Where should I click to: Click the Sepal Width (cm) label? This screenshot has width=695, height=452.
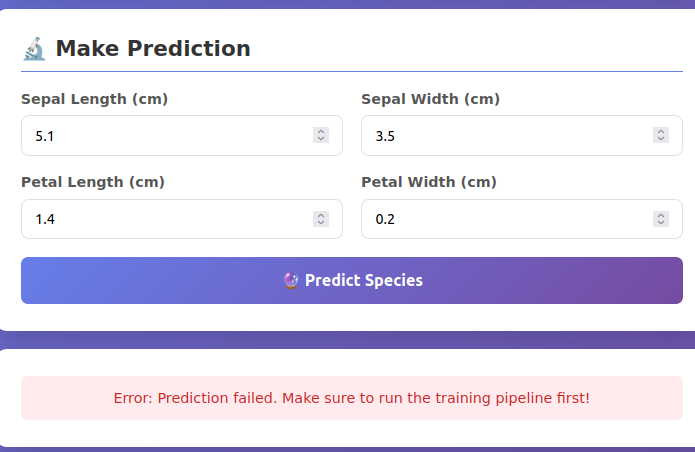point(430,99)
